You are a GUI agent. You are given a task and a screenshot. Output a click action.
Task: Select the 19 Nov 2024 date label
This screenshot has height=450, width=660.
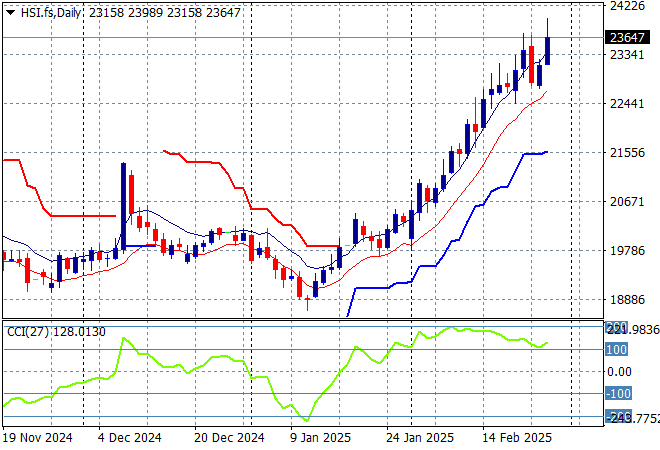37,438
